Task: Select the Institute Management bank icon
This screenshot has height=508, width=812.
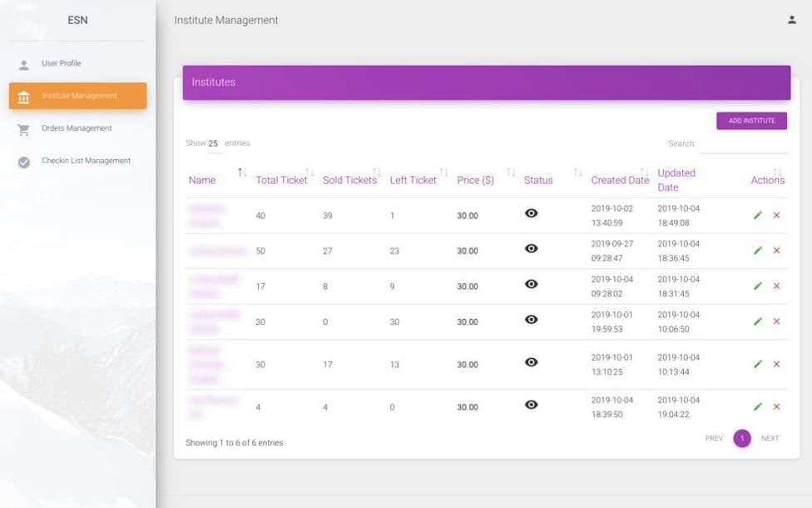Action: click(x=25, y=96)
